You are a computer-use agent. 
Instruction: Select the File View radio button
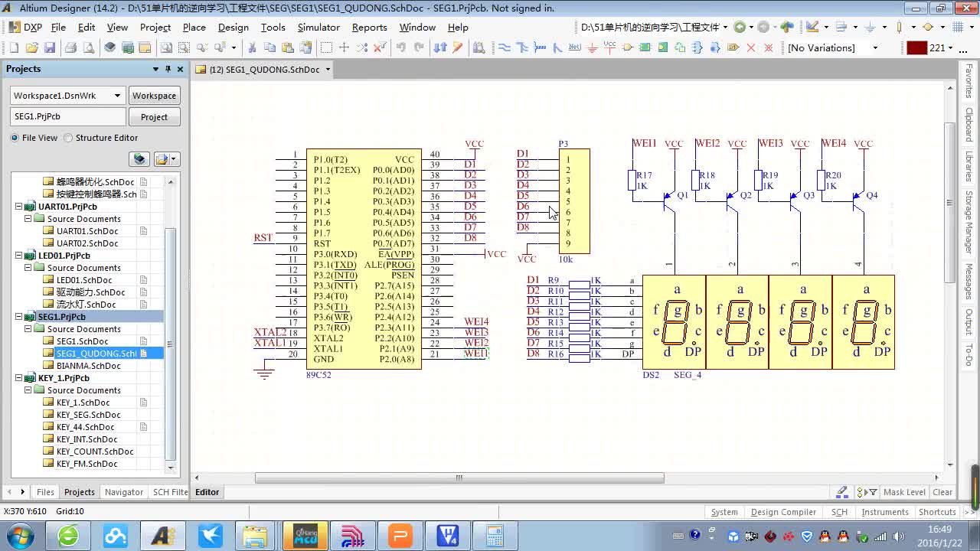(15, 138)
